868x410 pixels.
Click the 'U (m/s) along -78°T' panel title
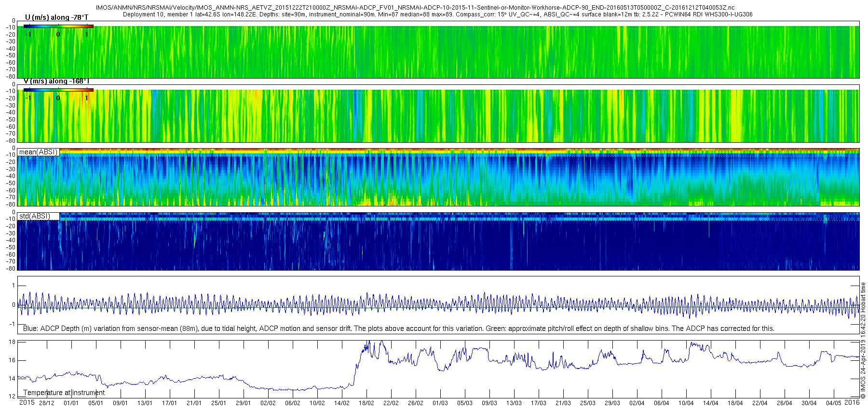click(x=56, y=17)
